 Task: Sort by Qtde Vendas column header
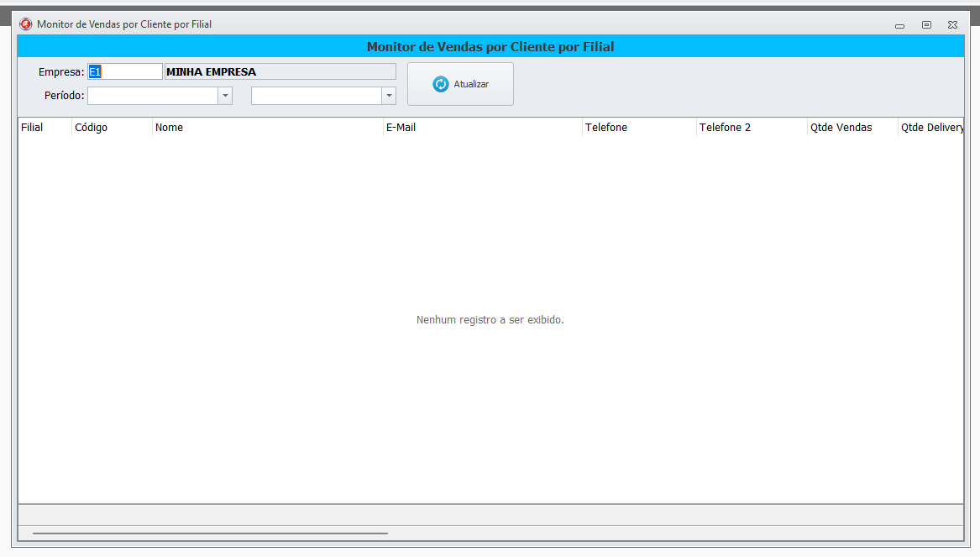click(x=841, y=128)
